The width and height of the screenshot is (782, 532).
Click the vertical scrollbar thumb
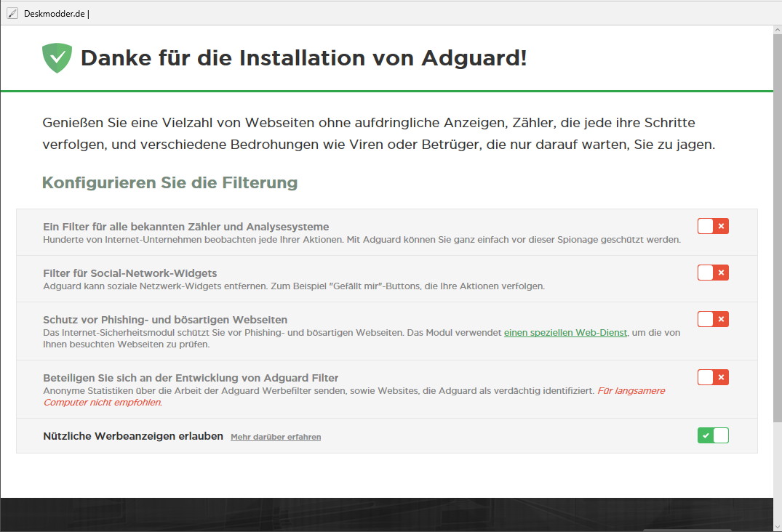[x=778, y=229]
